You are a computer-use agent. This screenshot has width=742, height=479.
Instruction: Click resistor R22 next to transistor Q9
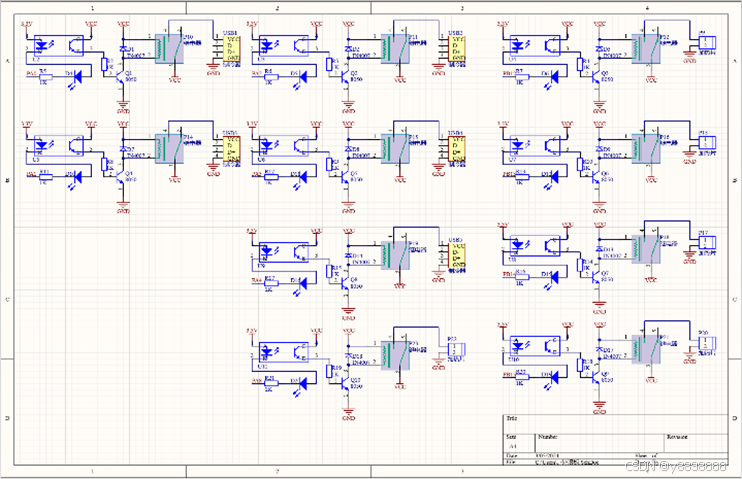pyautogui.click(x=521, y=377)
